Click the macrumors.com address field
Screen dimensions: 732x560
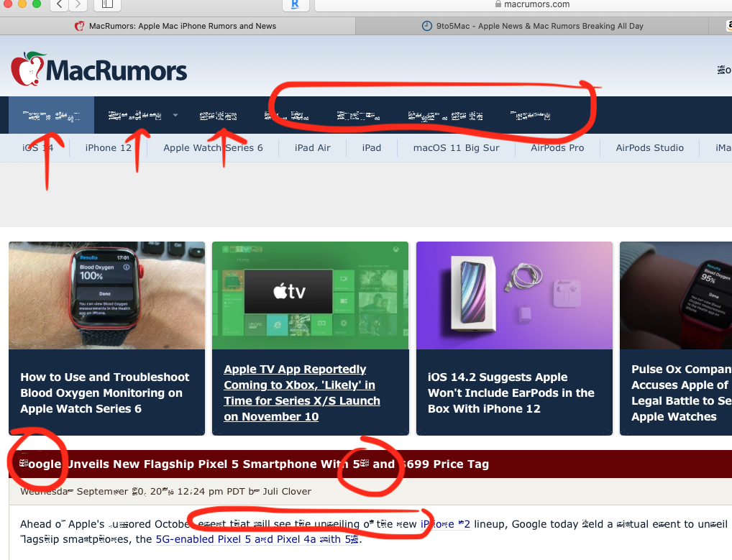pos(523,4)
